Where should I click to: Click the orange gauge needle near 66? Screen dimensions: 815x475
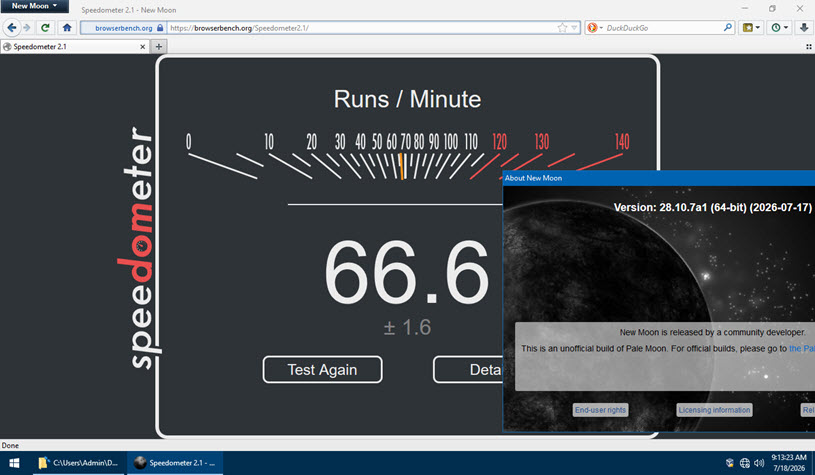point(401,166)
